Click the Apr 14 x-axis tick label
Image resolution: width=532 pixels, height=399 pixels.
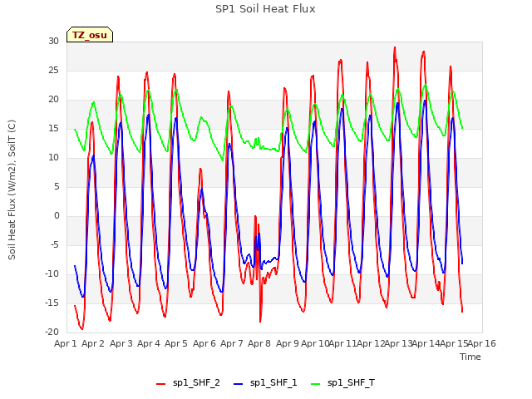[426, 343]
